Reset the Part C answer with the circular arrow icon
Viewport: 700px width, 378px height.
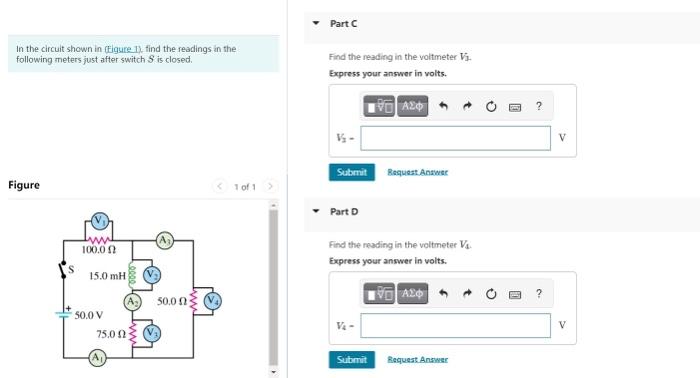[491, 106]
